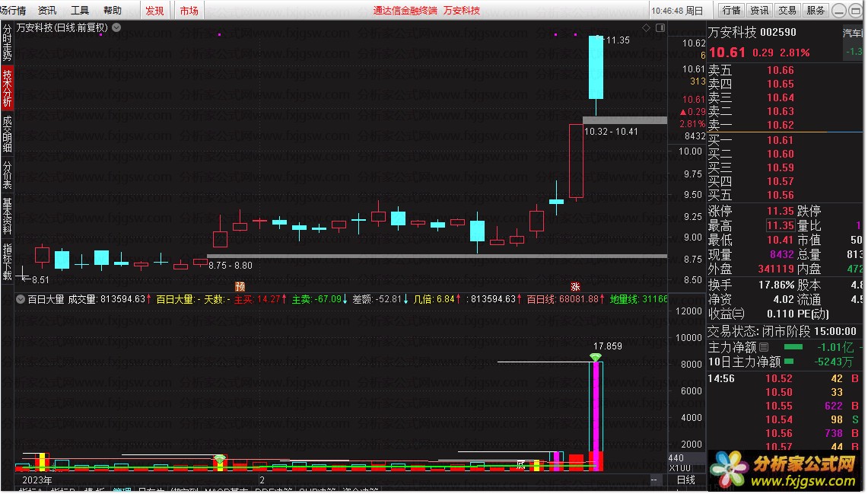Click the 卖五 10.66 ask row
The width and height of the screenshot is (868, 494).
pos(784,70)
